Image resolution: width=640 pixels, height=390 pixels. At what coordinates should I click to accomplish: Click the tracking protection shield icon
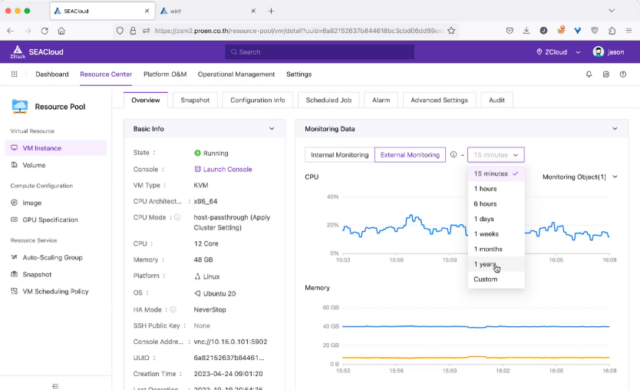(x=120, y=31)
